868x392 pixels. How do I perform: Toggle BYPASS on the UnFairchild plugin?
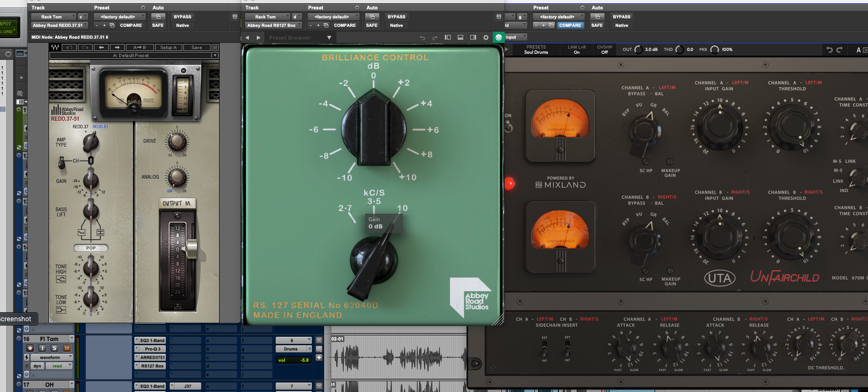[622, 17]
